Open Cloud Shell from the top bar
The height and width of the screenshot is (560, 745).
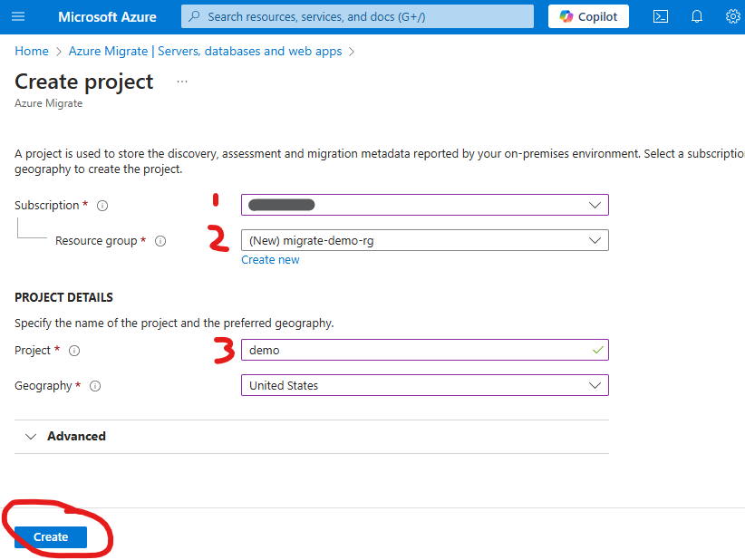[661, 16]
